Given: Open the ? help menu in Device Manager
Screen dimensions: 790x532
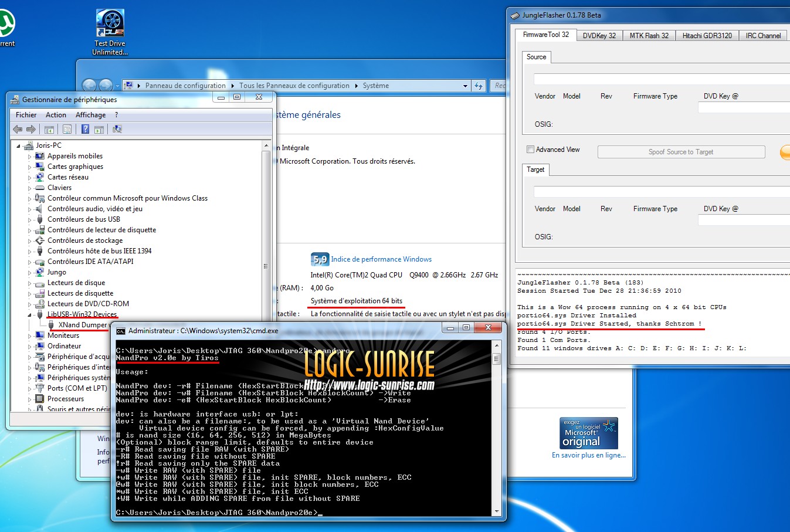Looking at the screenshot, I should pyautogui.click(x=116, y=115).
